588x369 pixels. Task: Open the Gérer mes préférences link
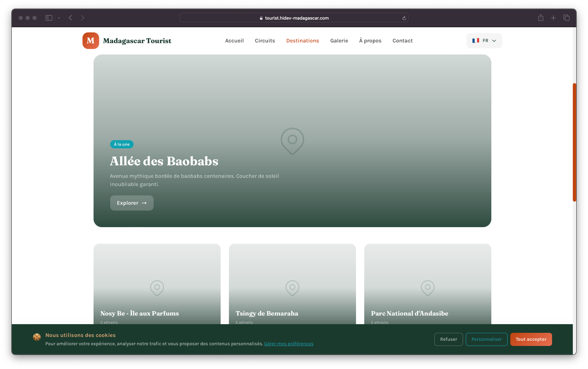coord(288,343)
